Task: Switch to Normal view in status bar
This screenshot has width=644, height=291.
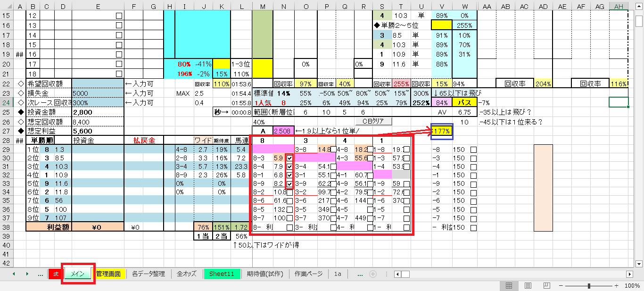Action: coord(509,286)
